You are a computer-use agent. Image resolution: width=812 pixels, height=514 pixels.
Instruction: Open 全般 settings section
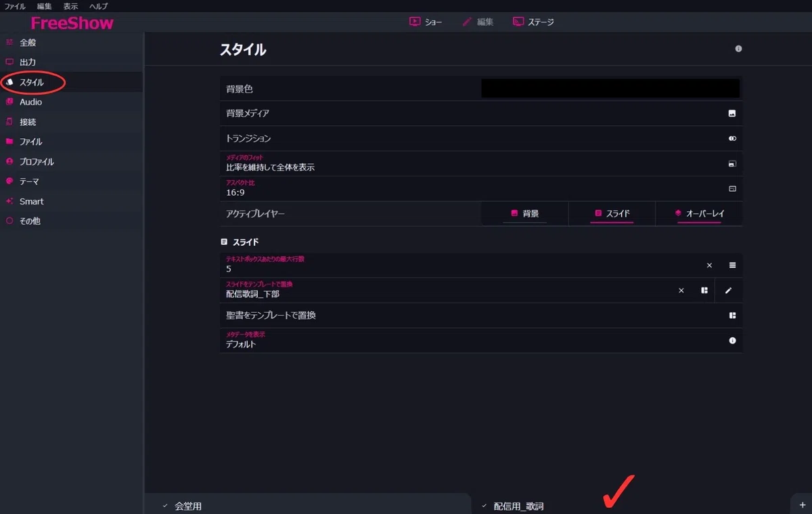pyautogui.click(x=71, y=43)
